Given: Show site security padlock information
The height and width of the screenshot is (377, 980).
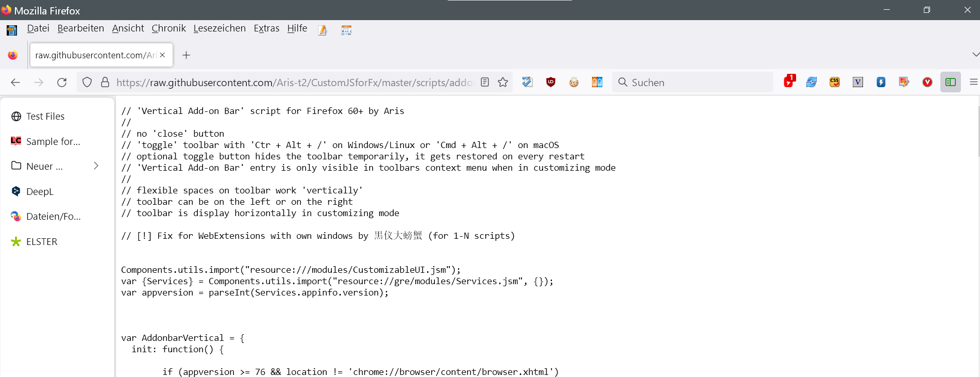Looking at the screenshot, I should [x=105, y=83].
